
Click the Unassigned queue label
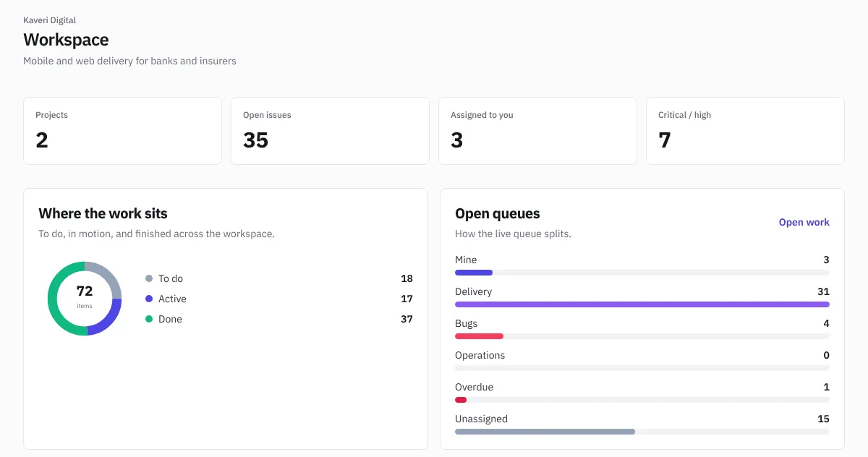pos(481,419)
